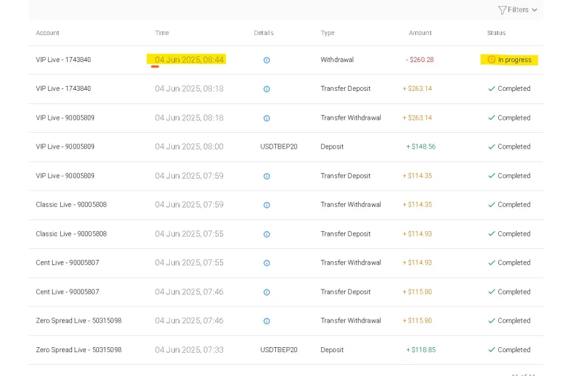Select the highlighted 04 Jun 2025, 08:44 timestamp

tap(189, 60)
